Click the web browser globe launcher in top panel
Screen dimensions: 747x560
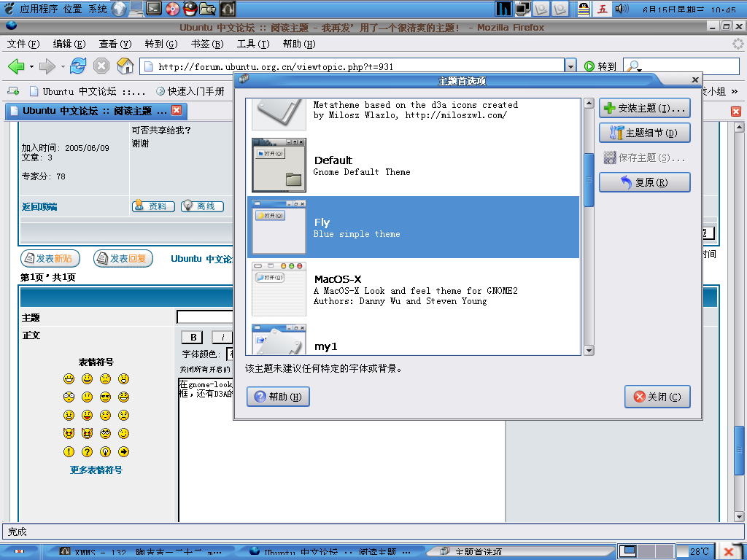119,9
